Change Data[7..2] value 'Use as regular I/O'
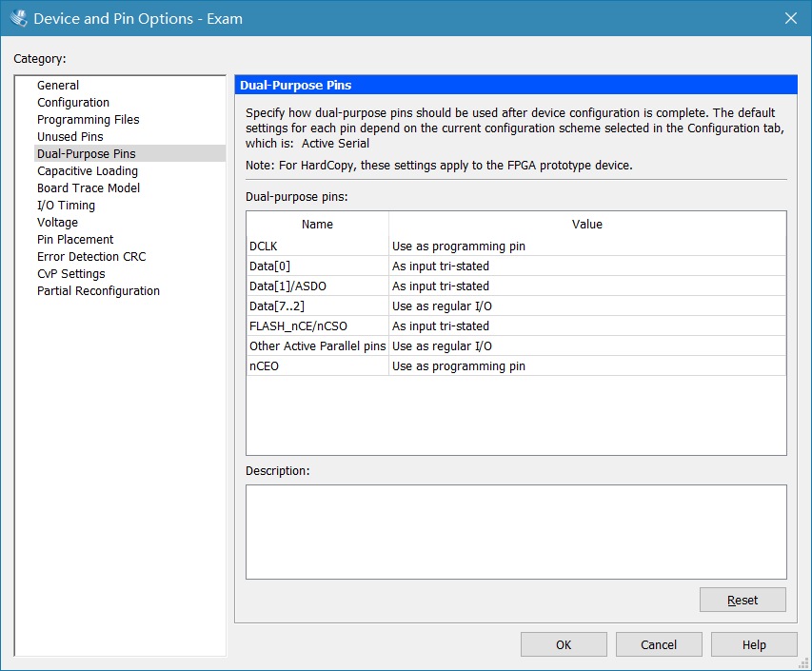The width and height of the screenshot is (812, 671). 587,306
